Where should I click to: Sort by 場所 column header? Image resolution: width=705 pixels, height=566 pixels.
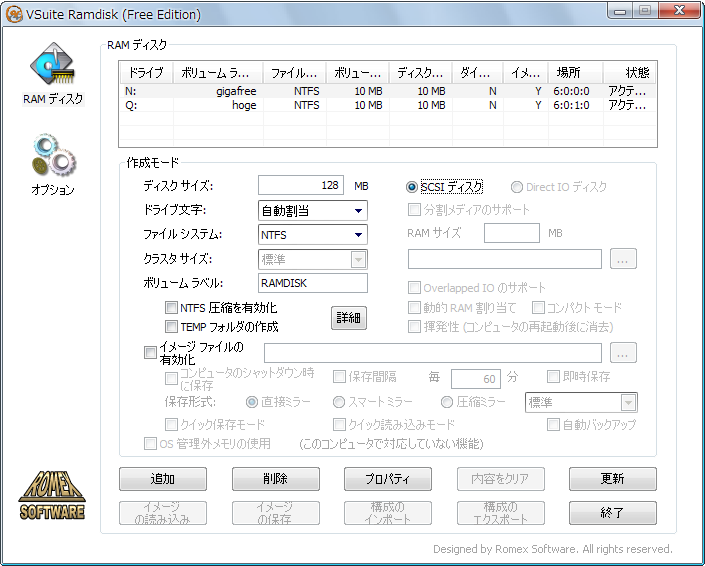[x=575, y=72]
